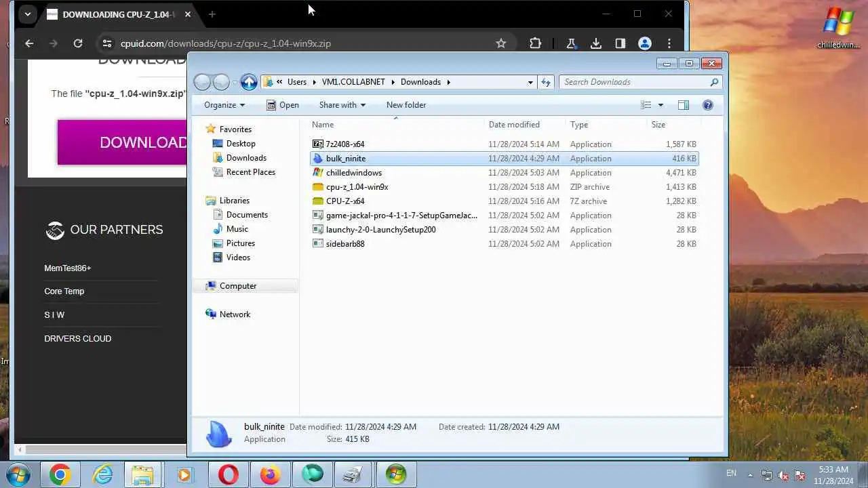Screen dimensions: 868x488
Task: Open Explorer help question mark icon
Action: coord(708,105)
